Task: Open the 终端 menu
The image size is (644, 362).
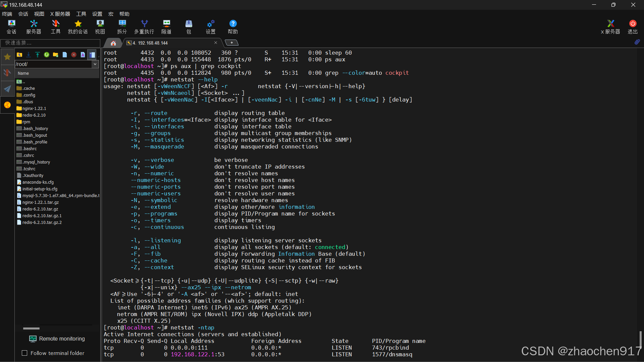Action: point(7,14)
